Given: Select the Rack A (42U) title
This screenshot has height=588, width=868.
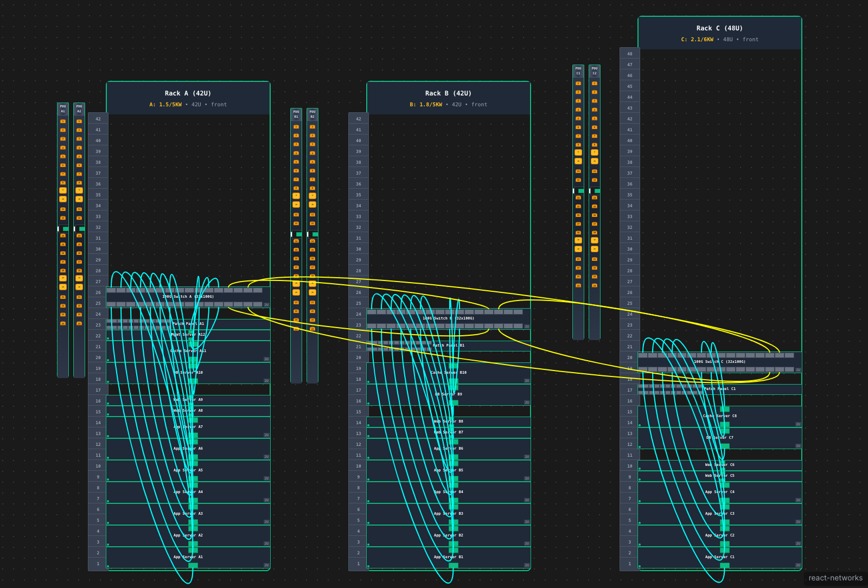Looking at the screenshot, I should [188, 93].
